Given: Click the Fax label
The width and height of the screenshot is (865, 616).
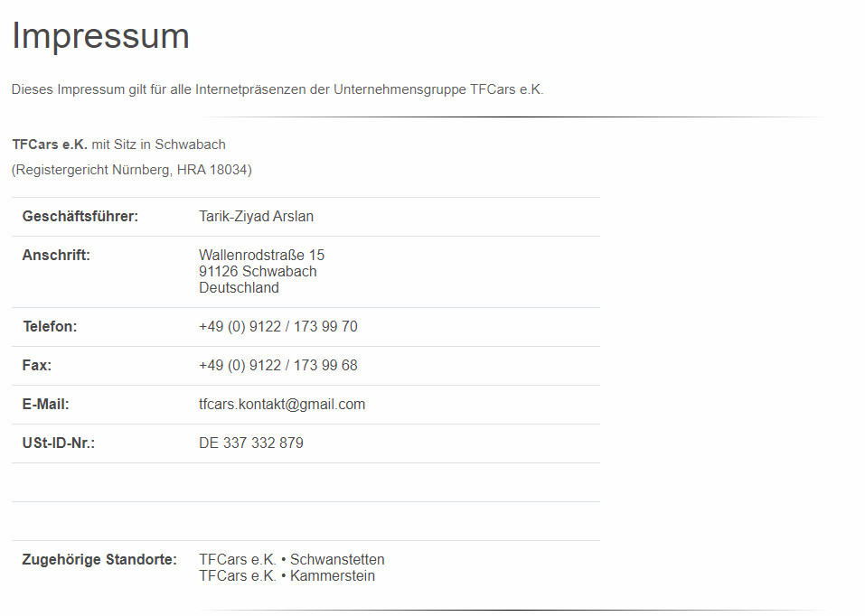Looking at the screenshot, I should click(x=37, y=366).
